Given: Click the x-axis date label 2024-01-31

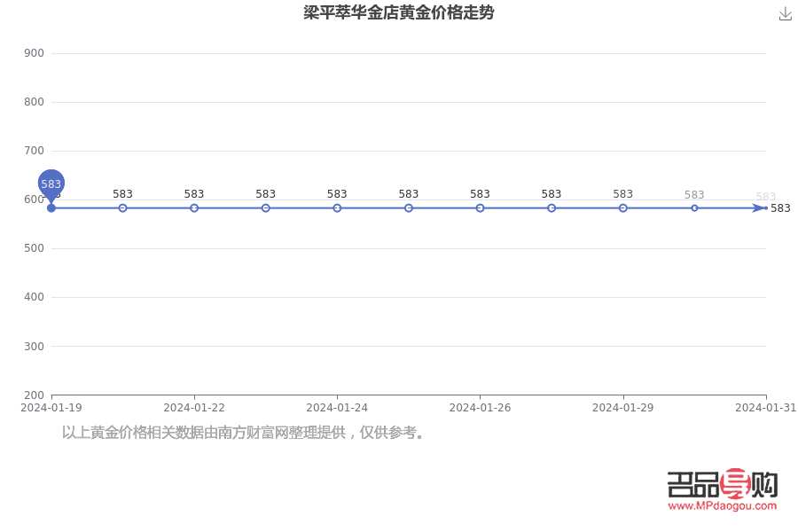Looking at the screenshot, I should click(765, 408).
